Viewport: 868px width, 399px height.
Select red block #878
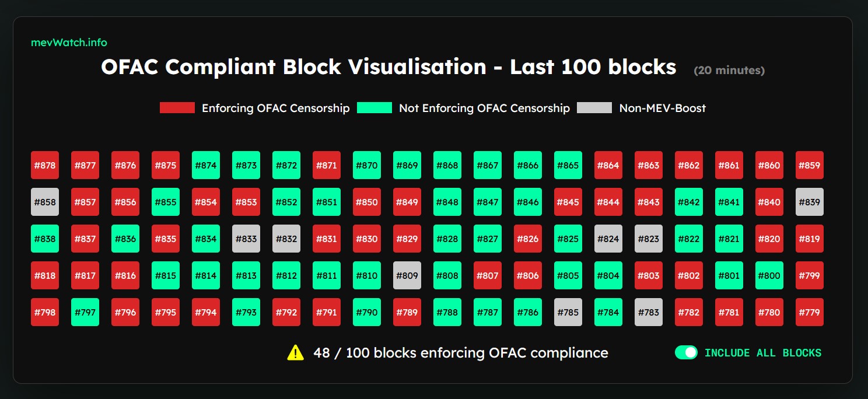(x=45, y=165)
